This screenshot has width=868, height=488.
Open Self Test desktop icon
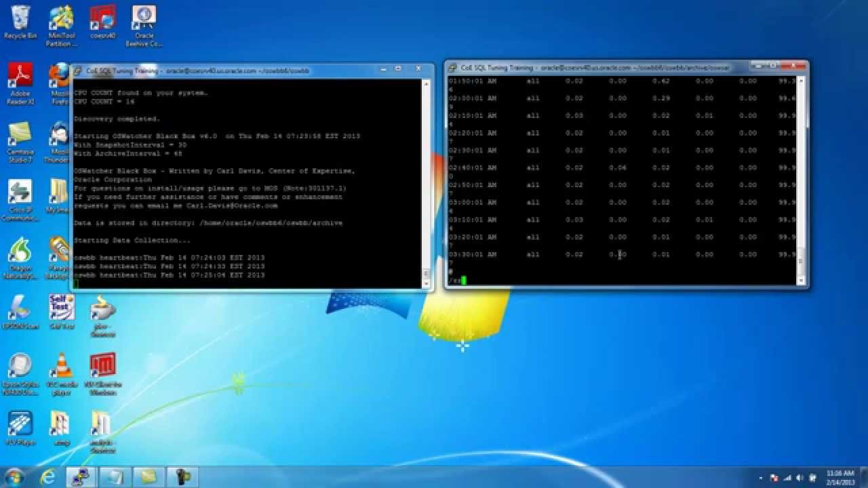[x=61, y=312]
